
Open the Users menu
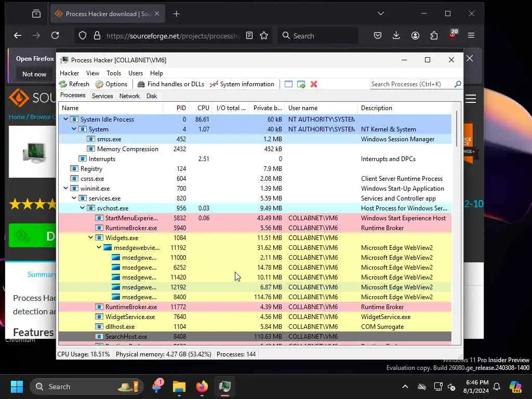pyautogui.click(x=136, y=73)
